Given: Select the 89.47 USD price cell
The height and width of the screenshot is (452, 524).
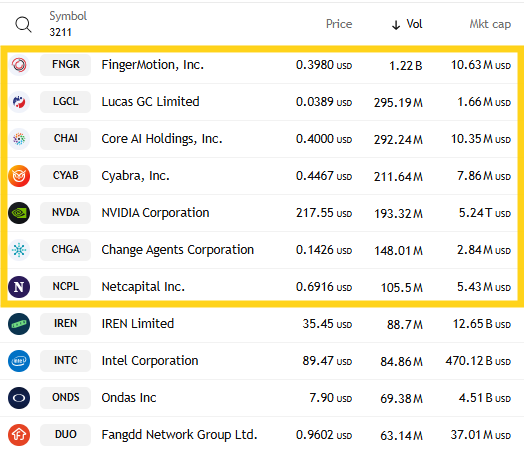Looking at the screenshot, I should (x=327, y=361).
